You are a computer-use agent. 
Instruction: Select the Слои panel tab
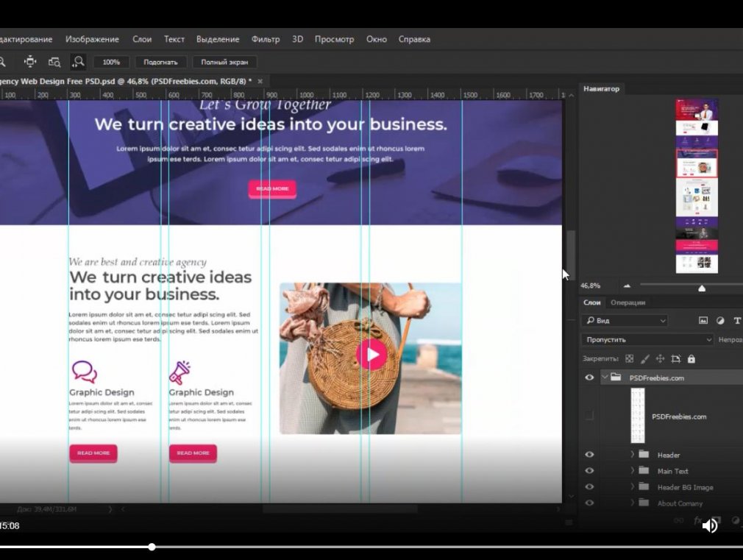(x=592, y=302)
